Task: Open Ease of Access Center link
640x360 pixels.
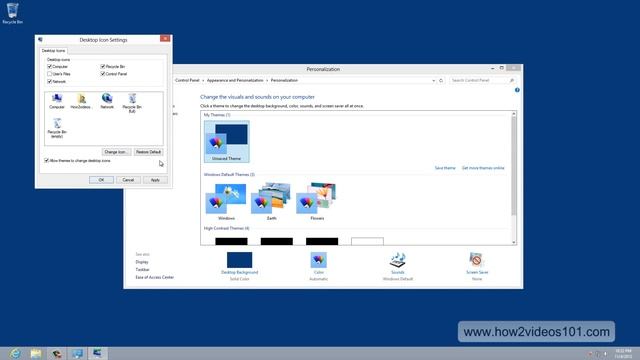Action: click(x=155, y=277)
